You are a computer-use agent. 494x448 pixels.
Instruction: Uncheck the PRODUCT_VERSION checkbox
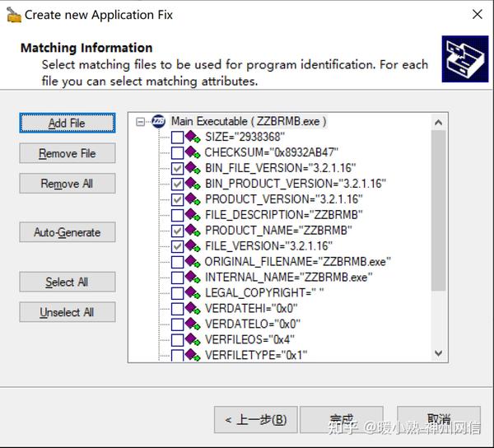pos(177,199)
